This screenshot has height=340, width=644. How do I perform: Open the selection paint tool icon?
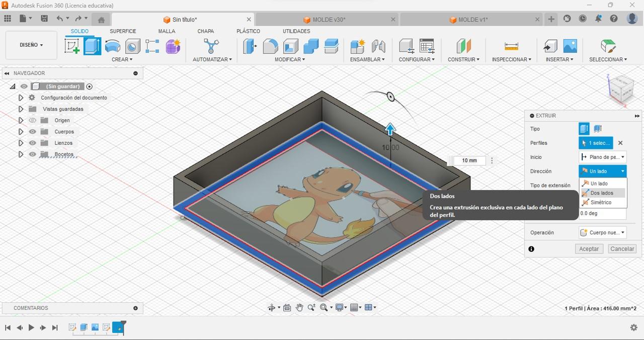tap(608, 46)
